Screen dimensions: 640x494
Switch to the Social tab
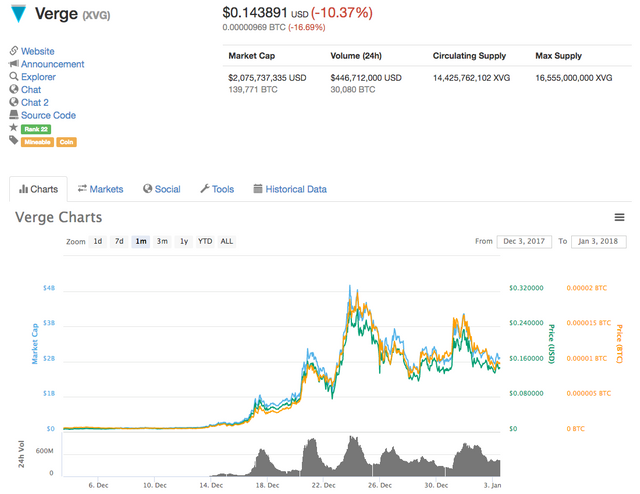click(x=162, y=189)
